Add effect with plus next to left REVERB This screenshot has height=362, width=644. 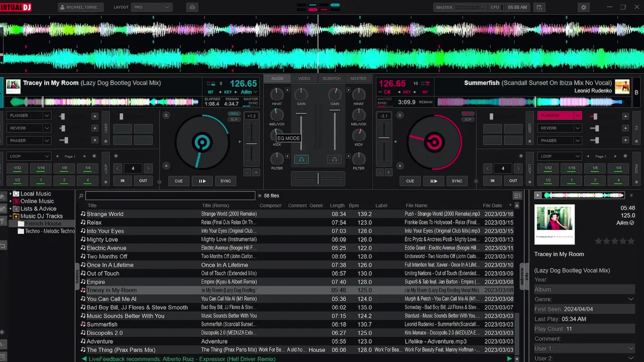(x=95, y=128)
